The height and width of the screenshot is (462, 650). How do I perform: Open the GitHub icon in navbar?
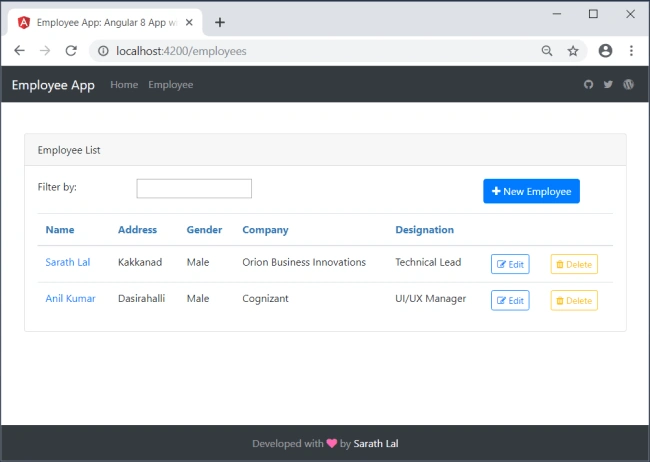[588, 85]
